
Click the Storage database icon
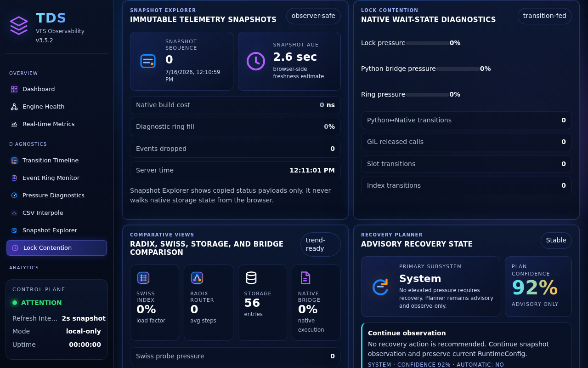(x=251, y=278)
